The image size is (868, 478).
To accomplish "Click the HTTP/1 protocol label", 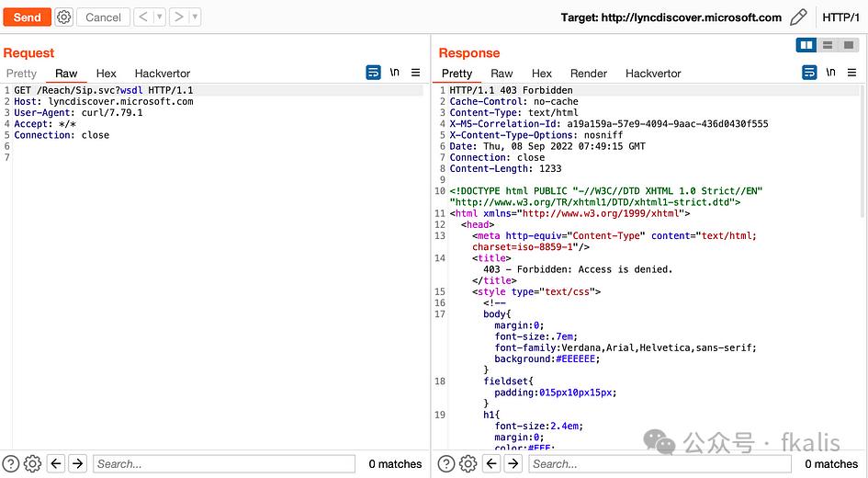I will pyautogui.click(x=840, y=17).
